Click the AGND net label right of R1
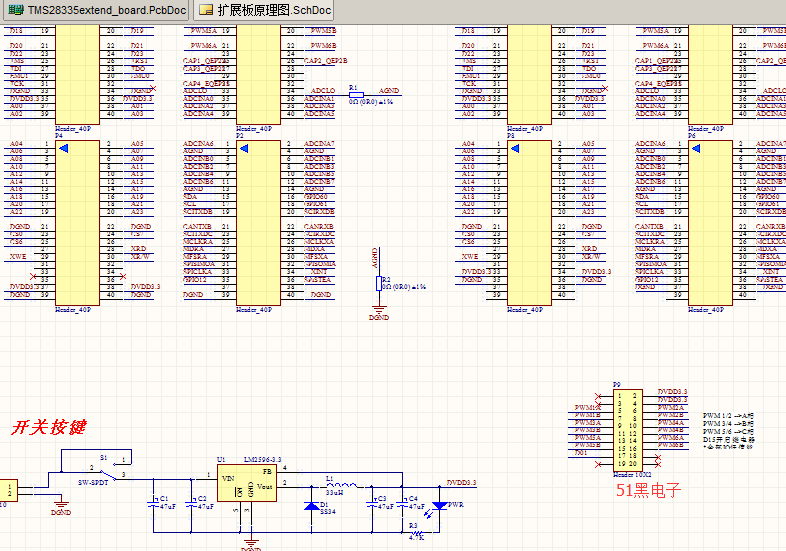The image size is (786, 551). click(389, 91)
